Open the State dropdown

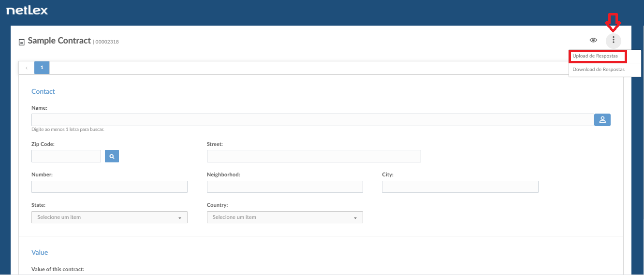click(109, 217)
